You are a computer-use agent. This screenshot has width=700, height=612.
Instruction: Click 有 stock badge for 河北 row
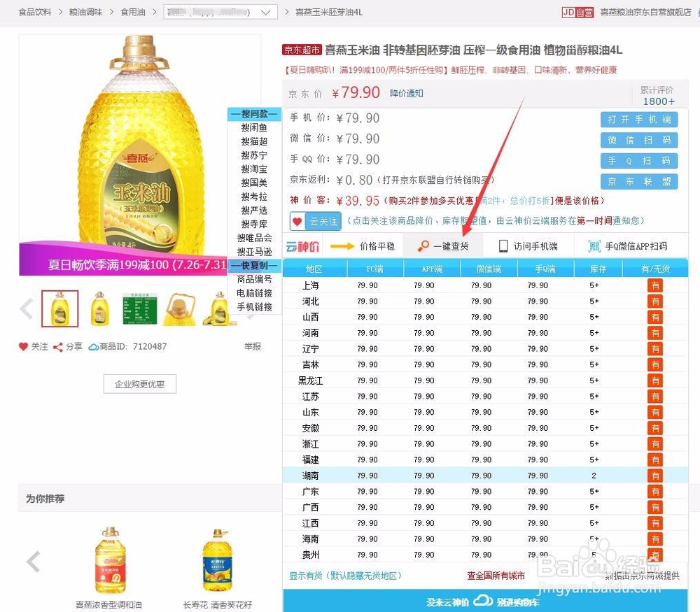point(655,301)
